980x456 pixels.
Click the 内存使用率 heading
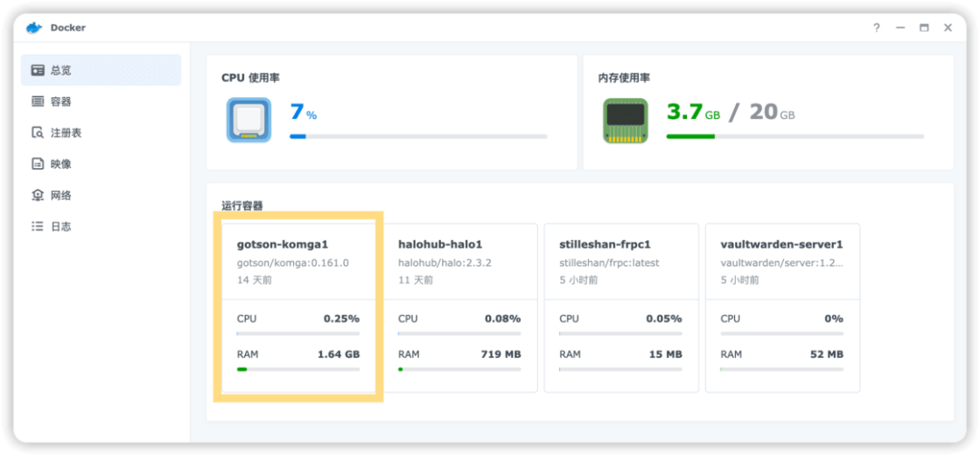pyautogui.click(x=623, y=78)
